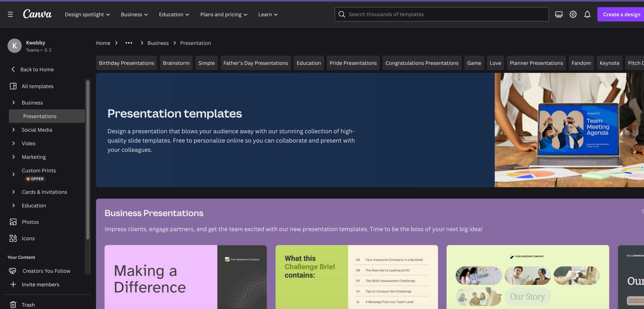644x309 pixels.
Task: Open the Design spotlight dropdown
Action: [x=87, y=14]
